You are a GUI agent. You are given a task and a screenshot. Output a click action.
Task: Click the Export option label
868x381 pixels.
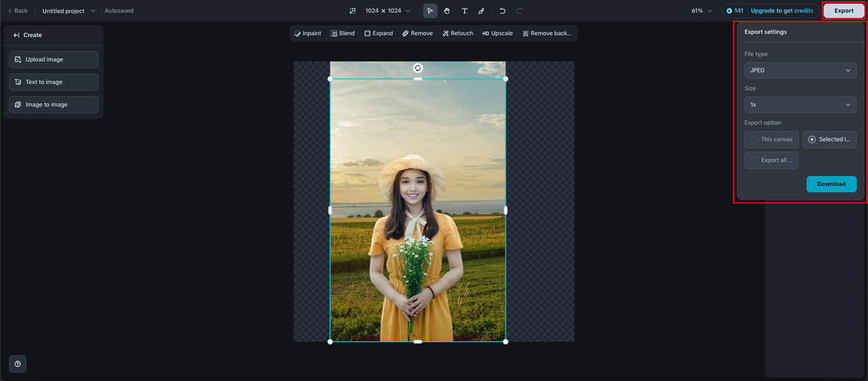pos(763,123)
